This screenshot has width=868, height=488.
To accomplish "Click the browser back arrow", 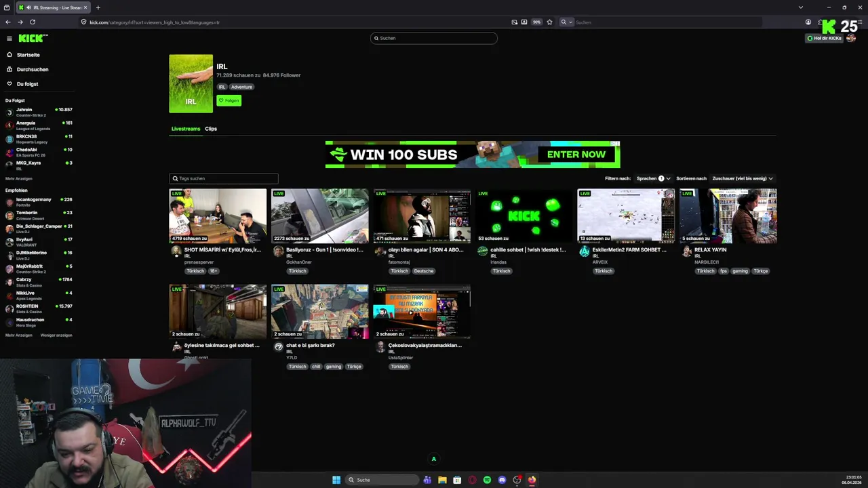I will pyautogui.click(x=8, y=22).
